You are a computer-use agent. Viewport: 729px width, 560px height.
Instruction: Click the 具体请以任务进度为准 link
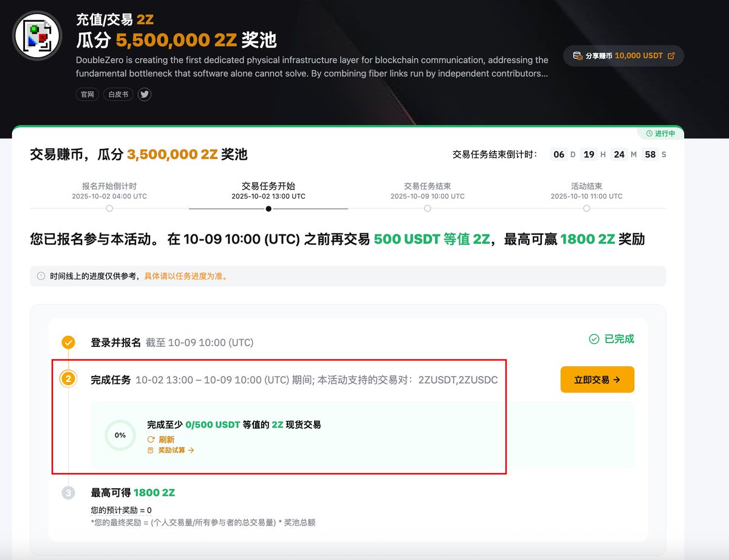186,276
